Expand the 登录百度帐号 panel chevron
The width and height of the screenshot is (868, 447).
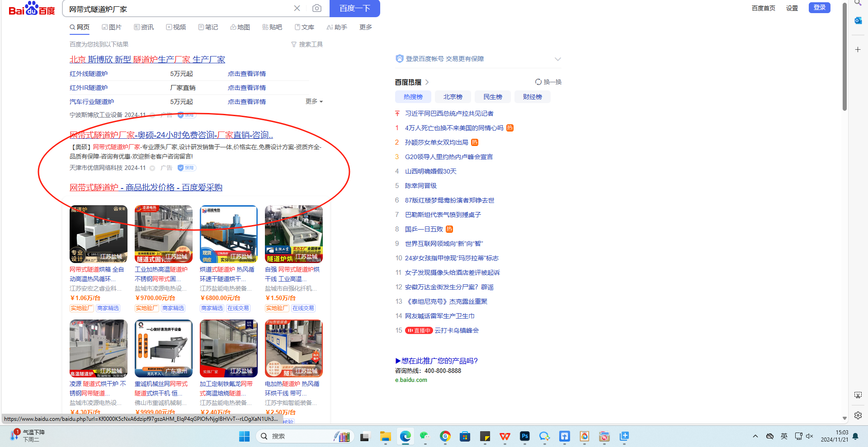click(557, 59)
